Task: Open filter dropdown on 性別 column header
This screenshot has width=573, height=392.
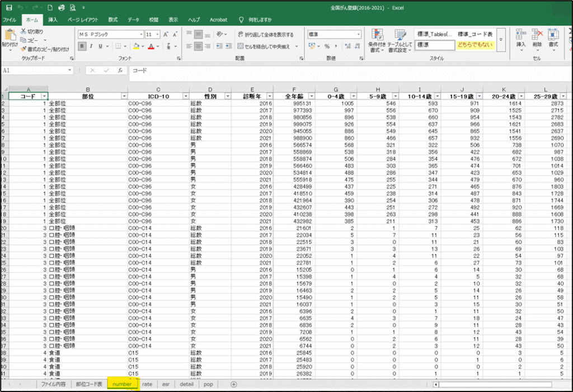Action: [227, 96]
